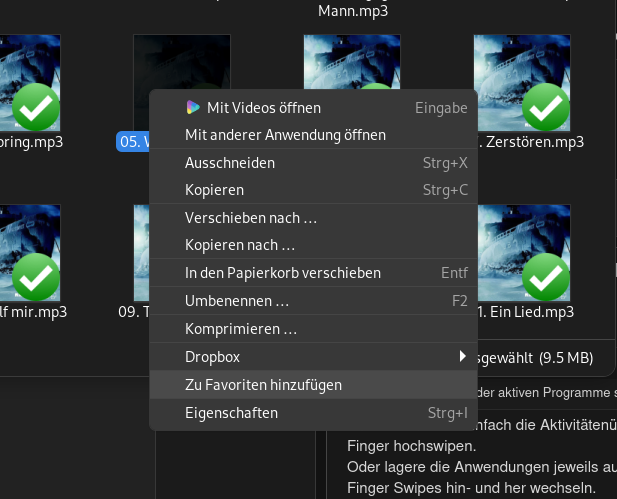
Task: Click the selection status text '(9.5 MB)'
Action: 566,358
